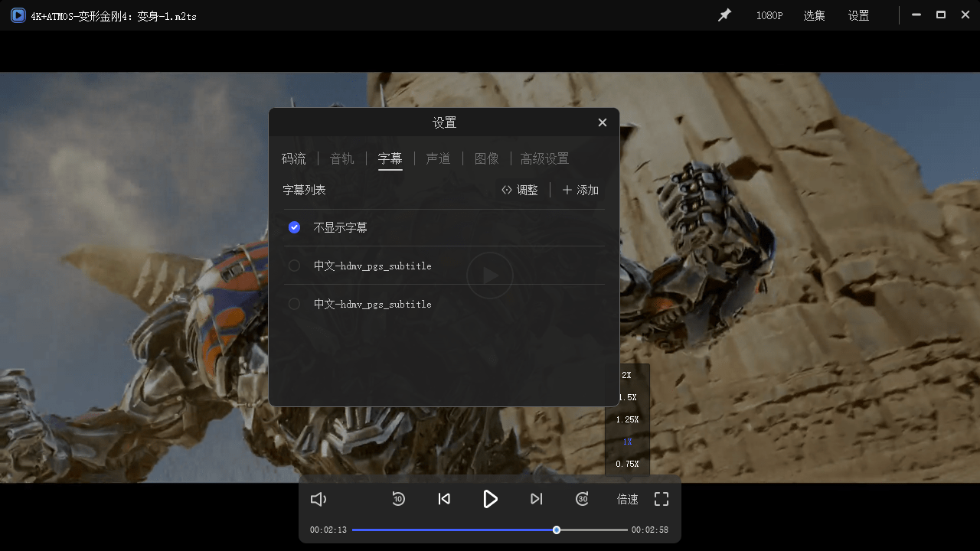Choose 1X playback speed
The height and width of the screenshot is (551, 980).
click(x=627, y=442)
